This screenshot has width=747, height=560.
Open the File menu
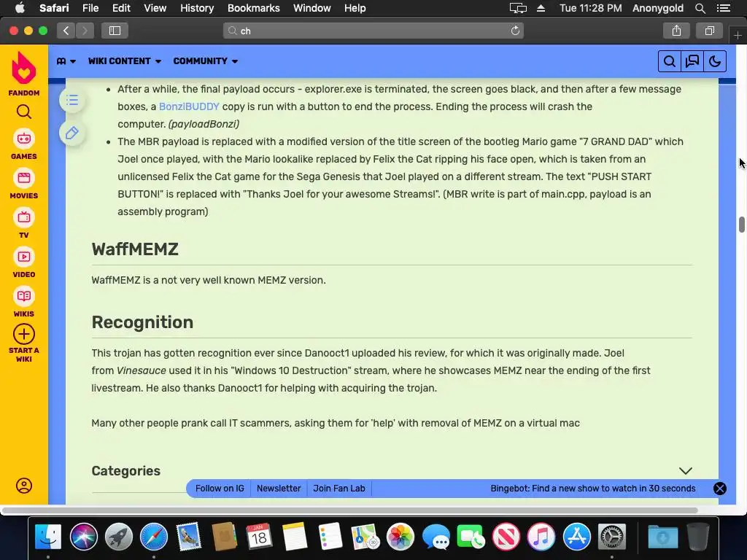90,8
